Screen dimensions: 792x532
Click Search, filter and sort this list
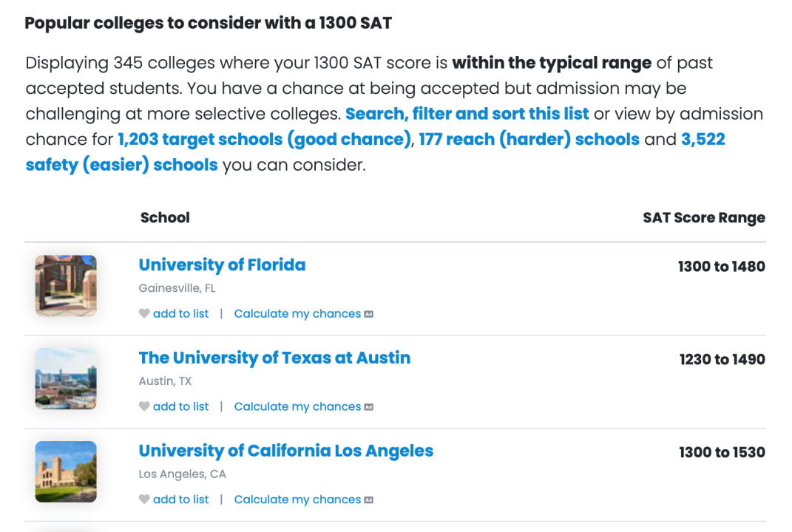(467, 114)
